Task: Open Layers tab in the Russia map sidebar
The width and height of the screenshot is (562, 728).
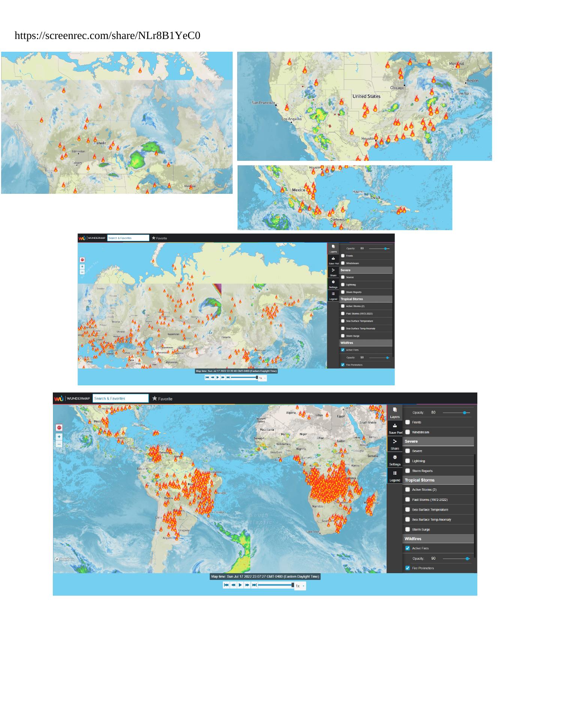Action: (333, 248)
